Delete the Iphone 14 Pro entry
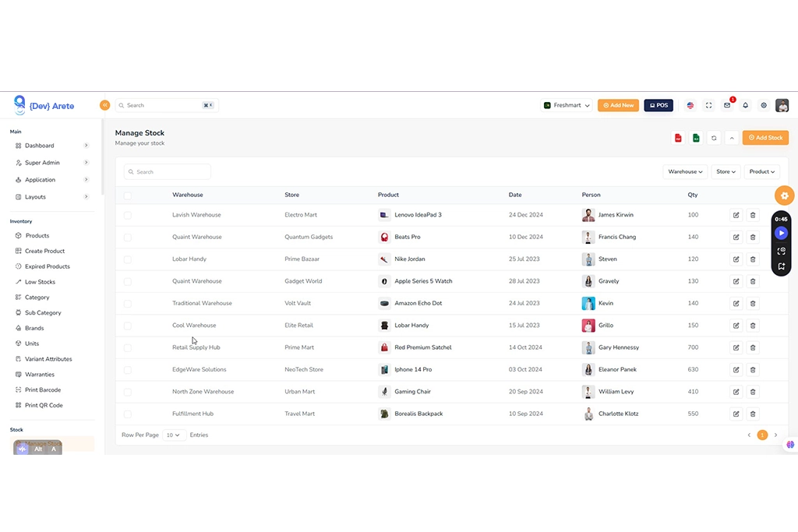 tap(753, 370)
